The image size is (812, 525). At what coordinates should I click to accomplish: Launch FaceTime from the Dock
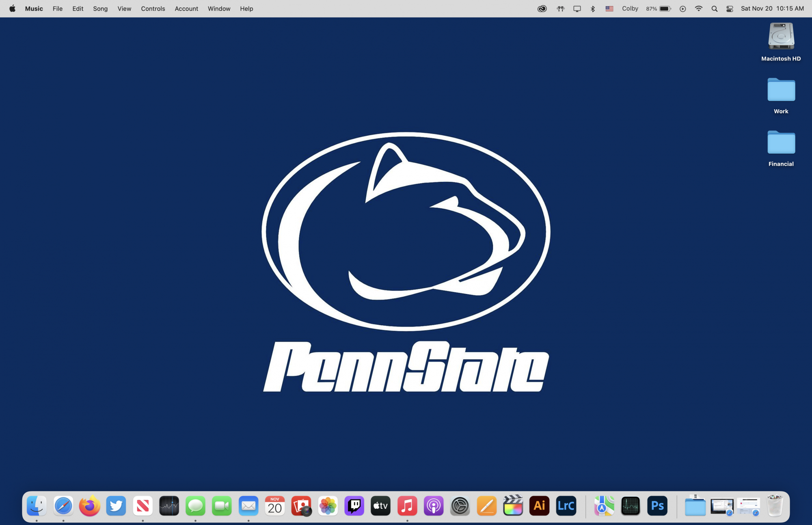coord(222,506)
